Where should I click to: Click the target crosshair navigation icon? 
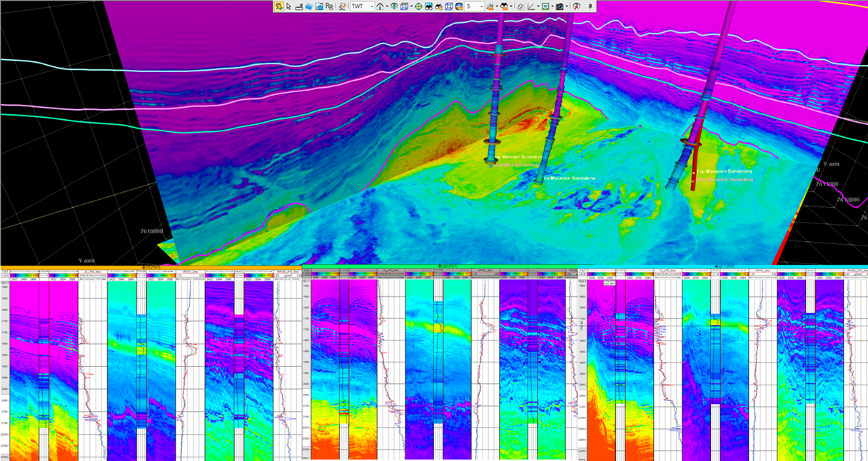[x=419, y=7]
